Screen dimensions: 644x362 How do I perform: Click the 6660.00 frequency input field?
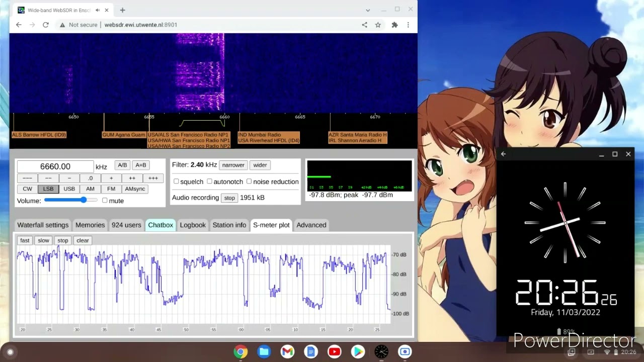pyautogui.click(x=55, y=166)
